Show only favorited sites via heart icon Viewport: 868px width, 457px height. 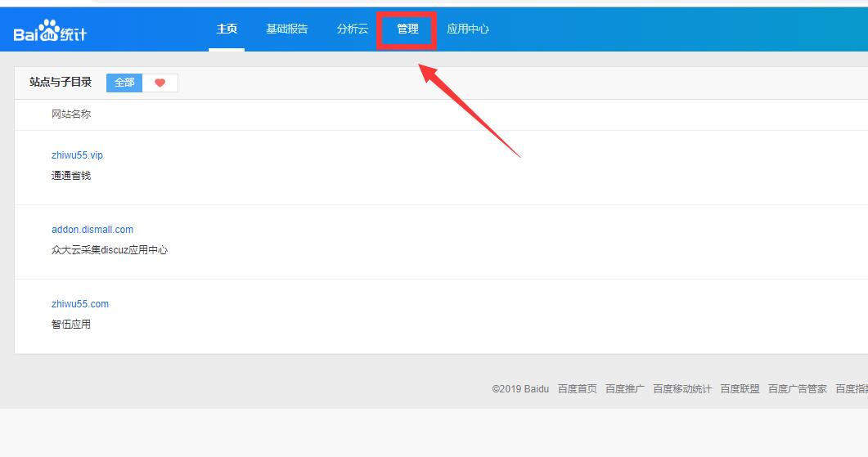click(x=160, y=83)
